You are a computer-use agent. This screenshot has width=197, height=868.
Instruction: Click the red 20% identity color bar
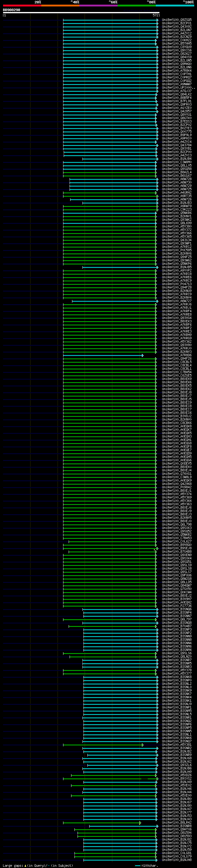point(22,6)
